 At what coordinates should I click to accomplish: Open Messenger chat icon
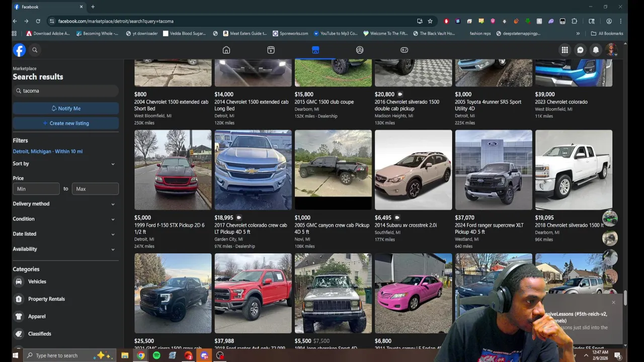click(580, 50)
